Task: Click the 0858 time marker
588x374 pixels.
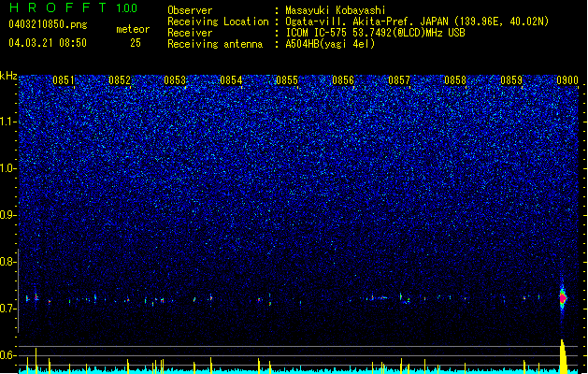Action: click(455, 80)
